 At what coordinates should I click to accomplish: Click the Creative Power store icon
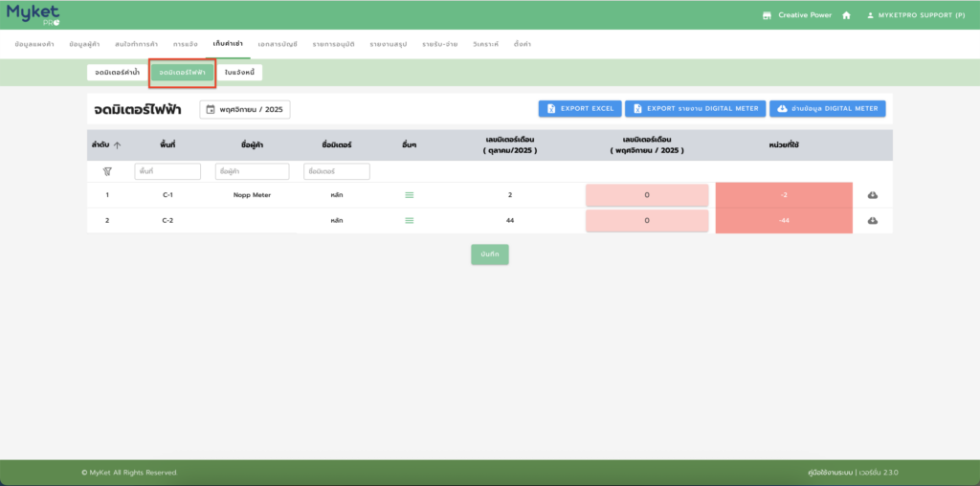[767, 15]
